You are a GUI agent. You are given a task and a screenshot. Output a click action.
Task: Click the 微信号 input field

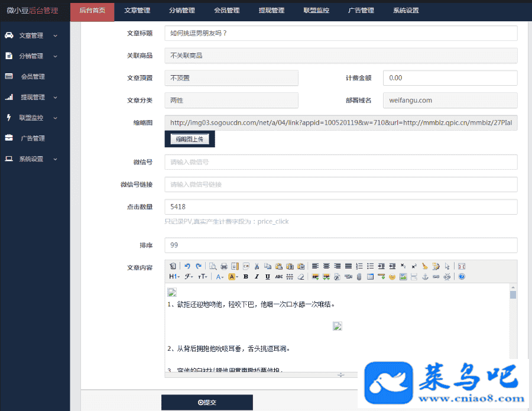pyautogui.click(x=340, y=162)
